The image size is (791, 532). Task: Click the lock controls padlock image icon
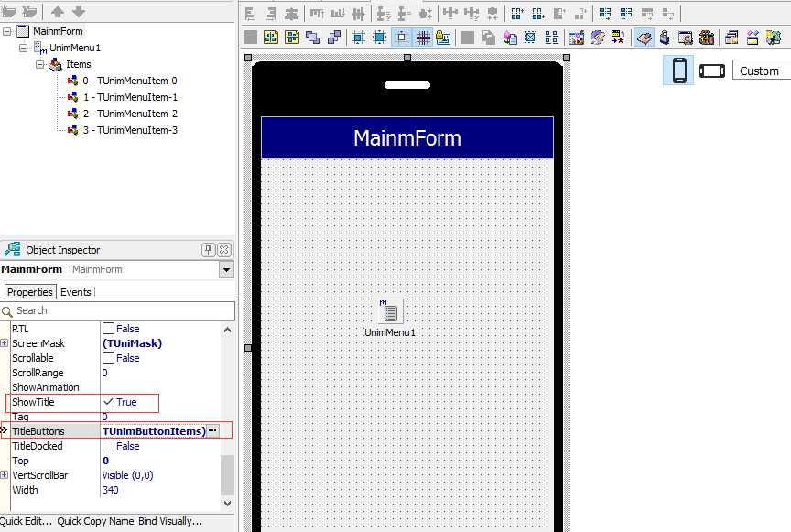click(x=443, y=38)
